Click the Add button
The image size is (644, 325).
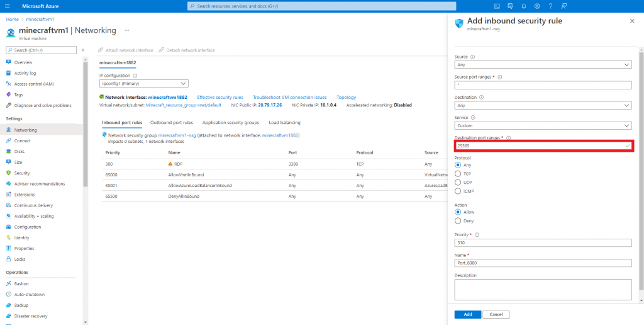pos(467,314)
